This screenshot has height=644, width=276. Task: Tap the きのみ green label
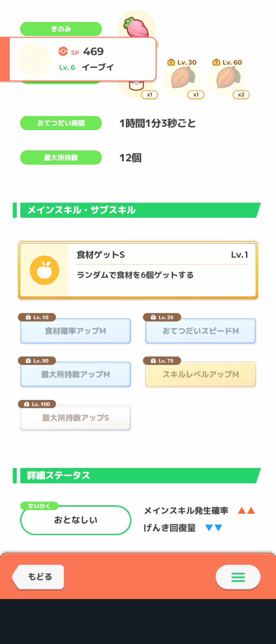point(61,29)
